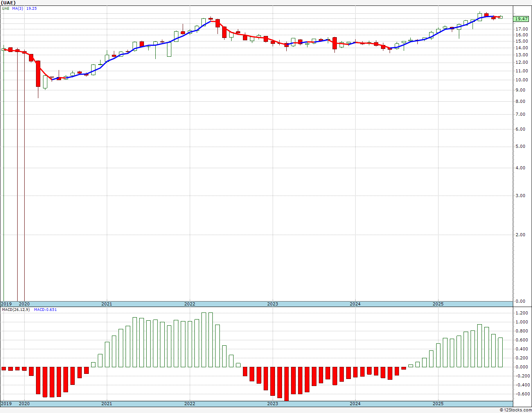
Task: Select the 0.000 MACD axis label
Action: (522, 367)
